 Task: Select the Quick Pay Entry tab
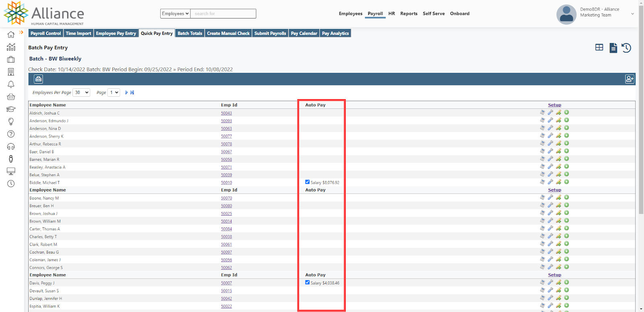coord(157,33)
